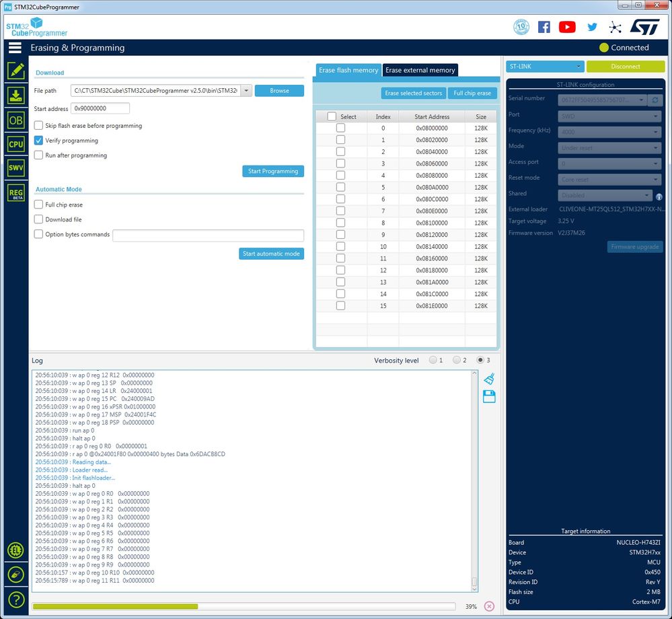Switch to Erase flash memory tab
Screen dimensions: 672x619
(348, 70)
